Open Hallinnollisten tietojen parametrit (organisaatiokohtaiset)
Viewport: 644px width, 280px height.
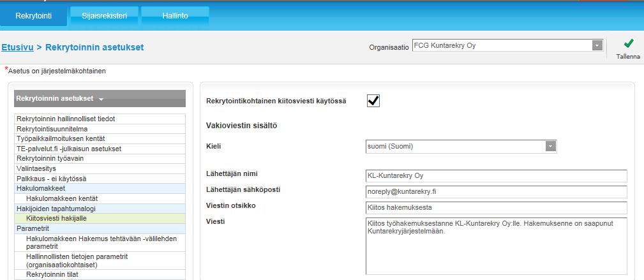(x=100, y=261)
